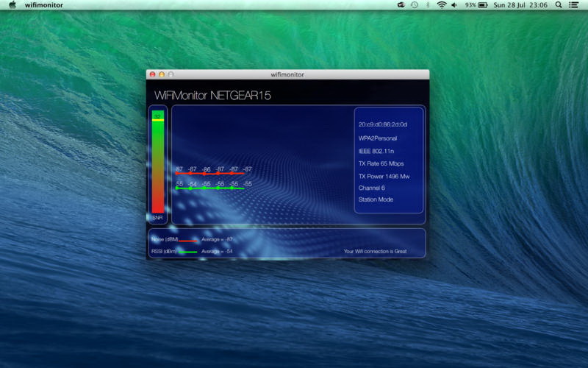The height and width of the screenshot is (368, 588).
Task: Click the date and time in menu bar
Action: pyautogui.click(x=520, y=5)
